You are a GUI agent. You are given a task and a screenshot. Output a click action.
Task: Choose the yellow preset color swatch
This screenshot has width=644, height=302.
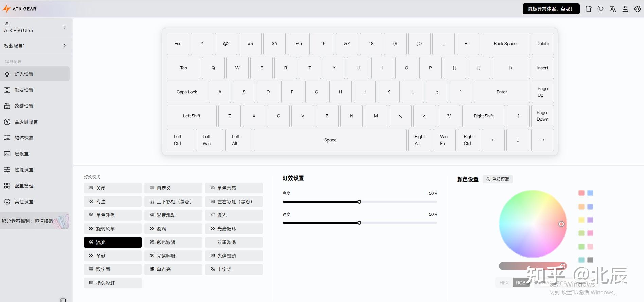(582, 220)
